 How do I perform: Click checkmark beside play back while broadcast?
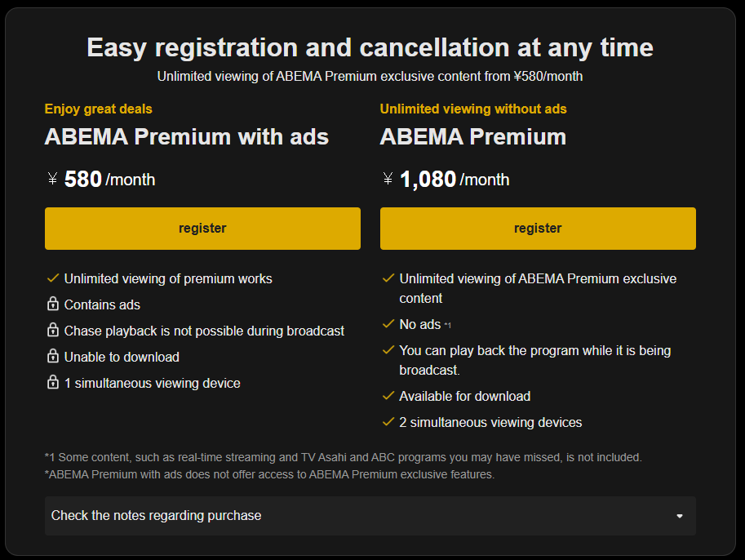[x=388, y=350]
